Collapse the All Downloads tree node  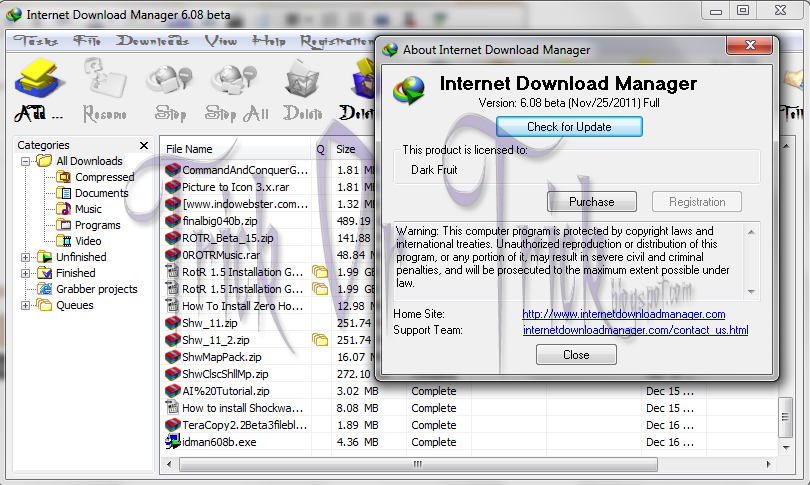(x=25, y=161)
